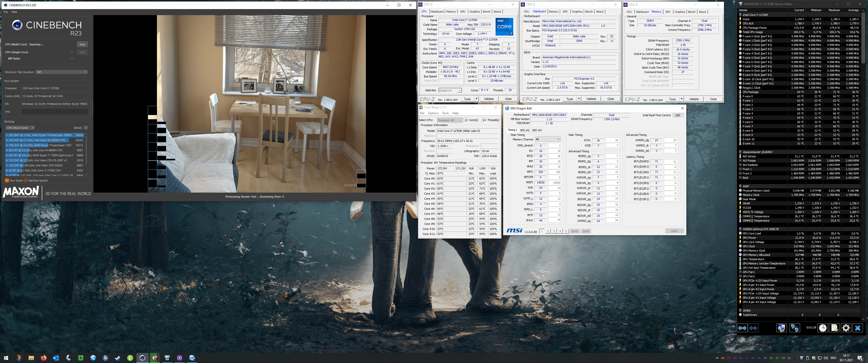
Task: Open green eye app in taskbar
Action: point(80,358)
